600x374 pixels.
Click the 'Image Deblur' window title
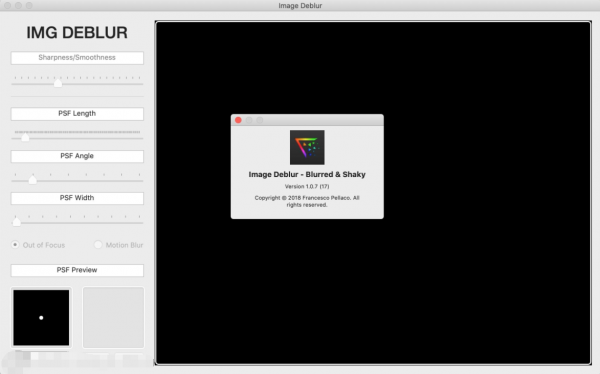pyautogui.click(x=300, y=6)
